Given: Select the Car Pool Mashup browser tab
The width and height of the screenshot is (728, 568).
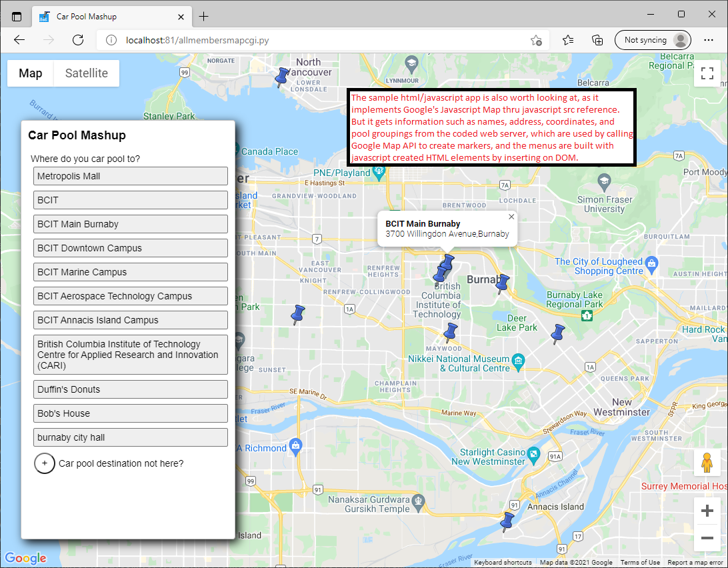Looking at the screenshot, I should click(x=112, y=17).
